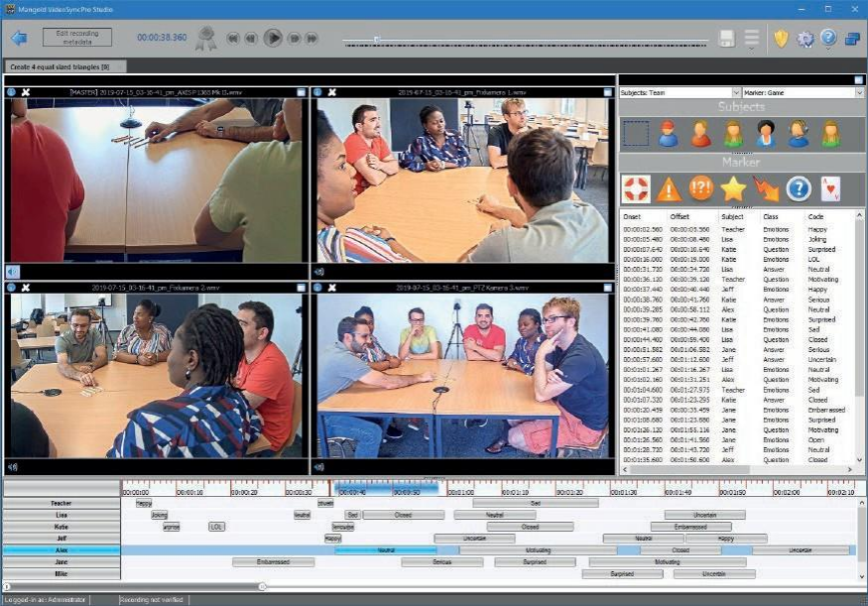This screenshot has width=868, height=606.
Task: Click Edit recording metadata button
Action: click(x=77, y=38)
